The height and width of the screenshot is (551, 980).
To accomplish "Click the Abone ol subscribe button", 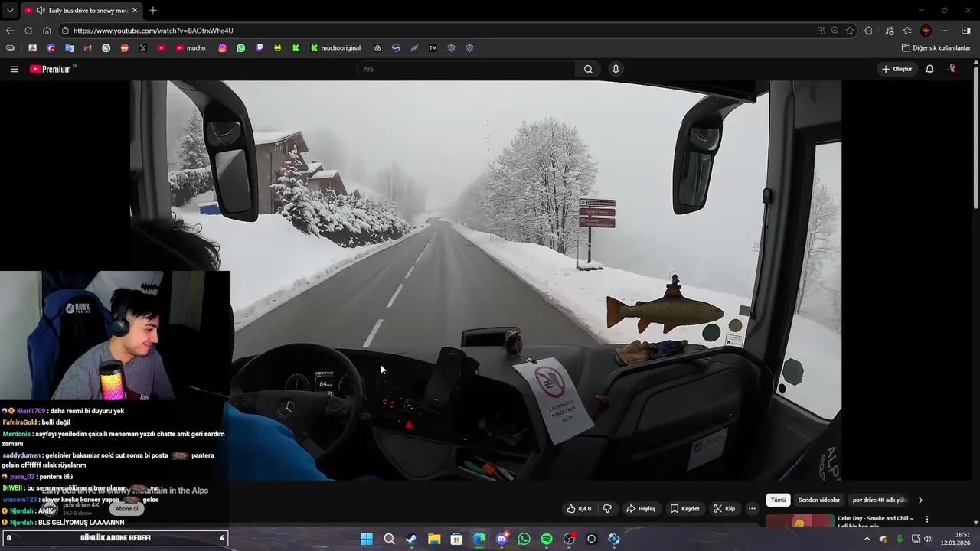I will click(x=126, y=509).
